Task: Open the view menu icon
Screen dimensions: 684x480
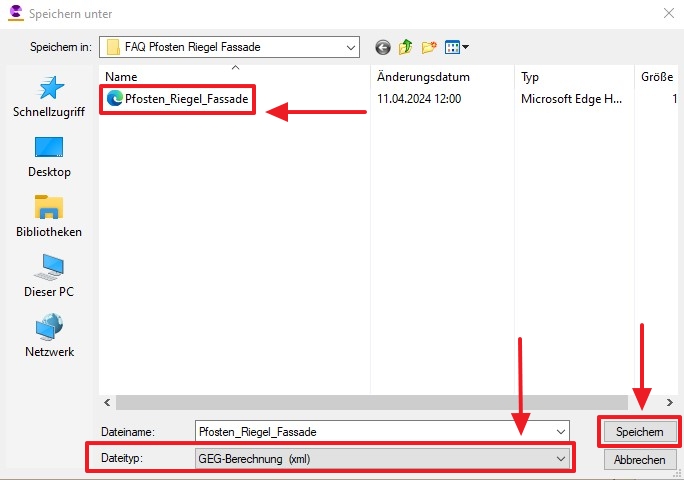Action: pyautogui.click(x=456, y=47)
